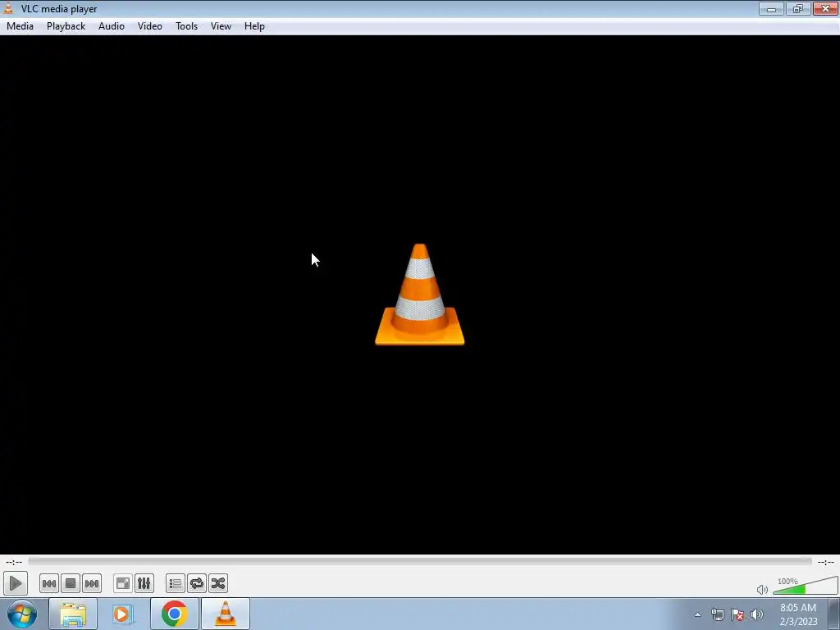840x630 pixels.
Task: Open the View menu
Action: 221,26
